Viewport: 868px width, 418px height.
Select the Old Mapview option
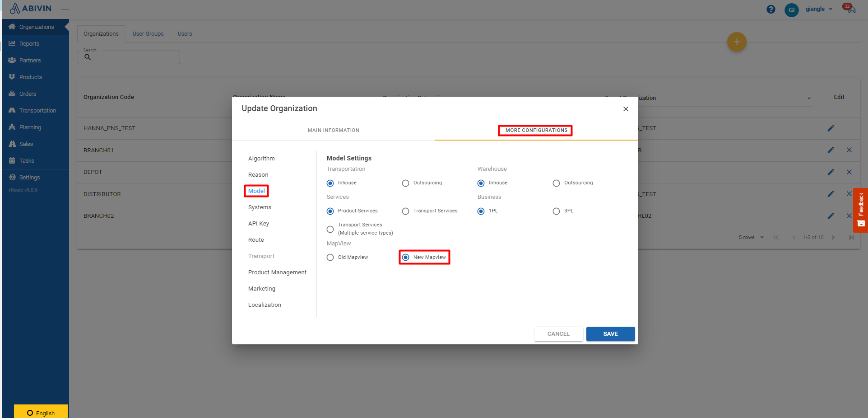pos(330,258)
